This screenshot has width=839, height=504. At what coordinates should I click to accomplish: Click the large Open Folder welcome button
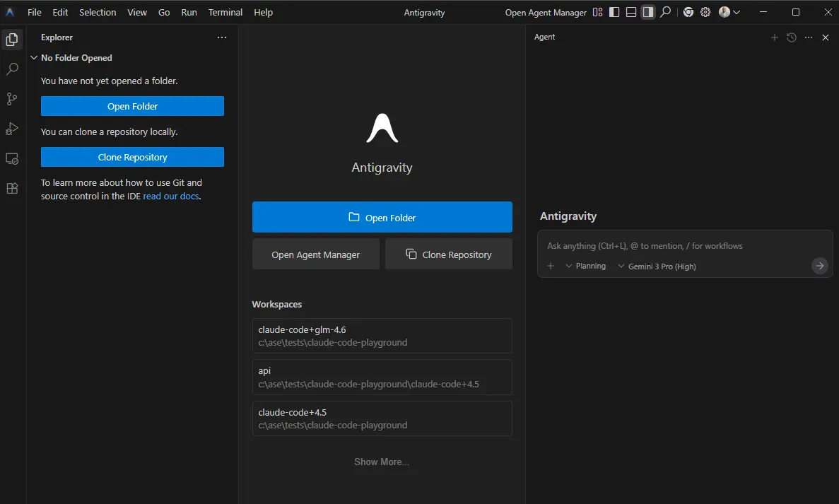[x=382, y=217]
